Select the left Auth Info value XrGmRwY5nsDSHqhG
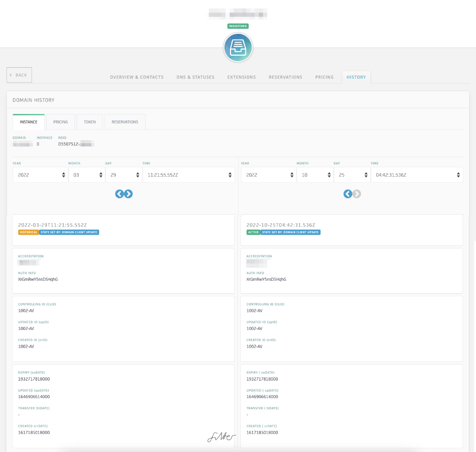Image resolution: width=476 pixels, height=452 pixels. pyautogui.click(x=38, y=279)
